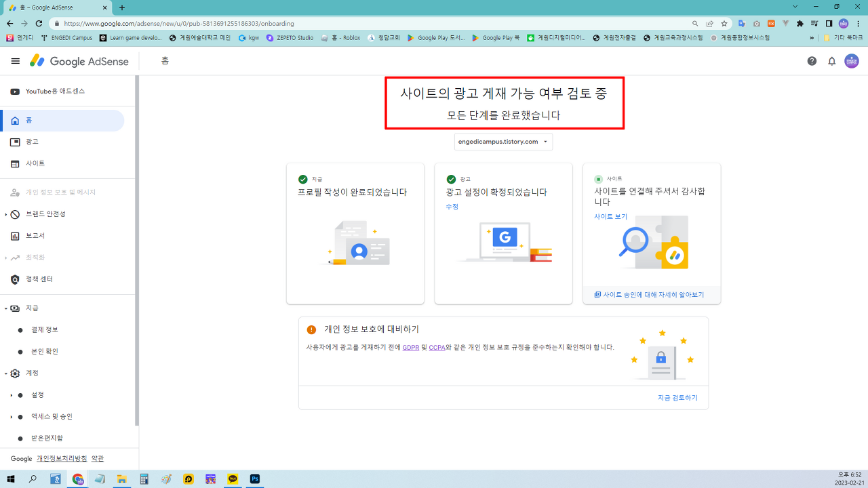The height and width of the screenshot is (488, 868).
Task: Open File Explorer from the taskbar
Action: click(122, 479)
